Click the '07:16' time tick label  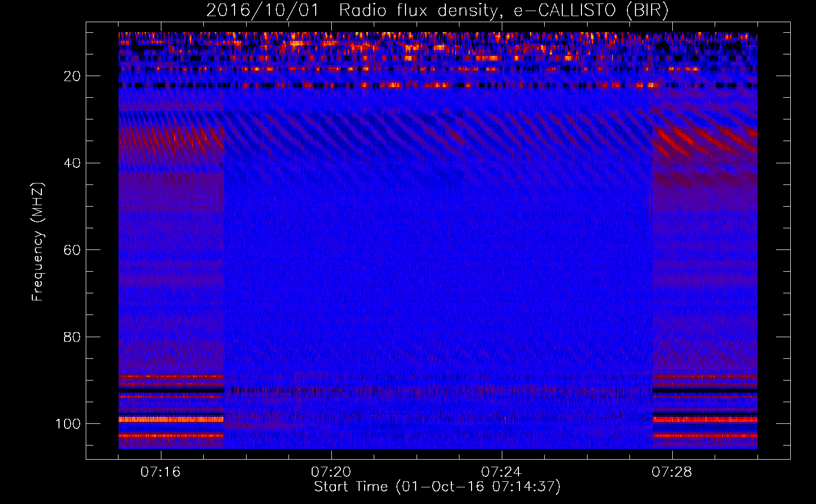[160, 472]
